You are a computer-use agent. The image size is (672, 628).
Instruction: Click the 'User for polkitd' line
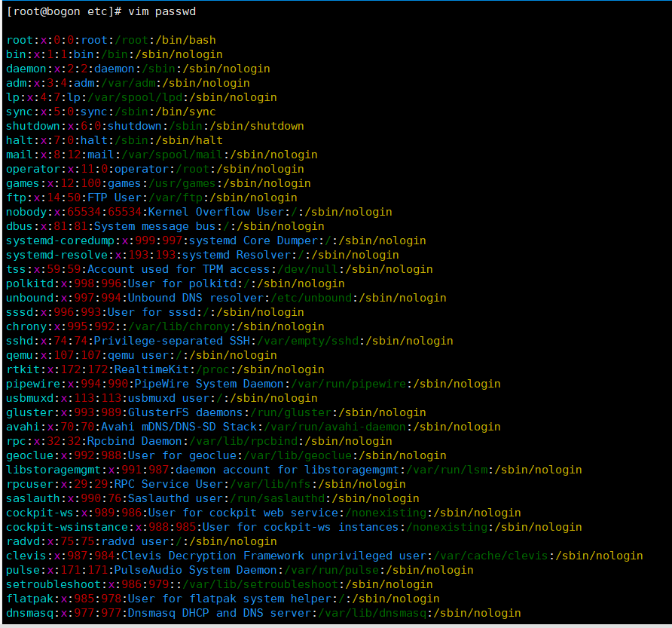[x=176, y=283]
